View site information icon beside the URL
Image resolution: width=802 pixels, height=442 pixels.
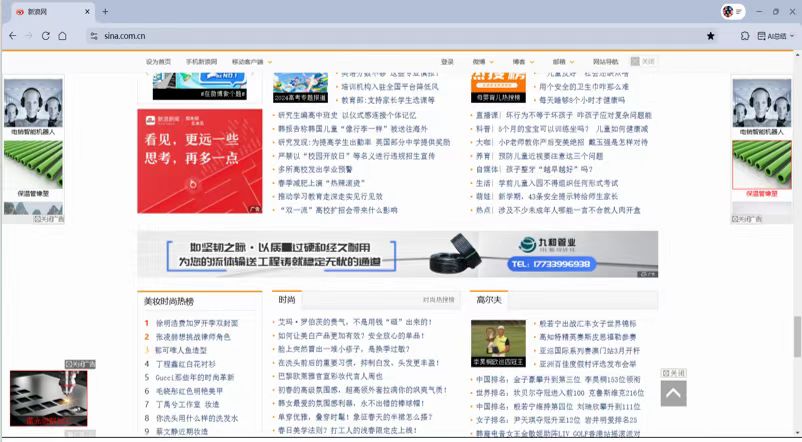(x=94, y=36)
